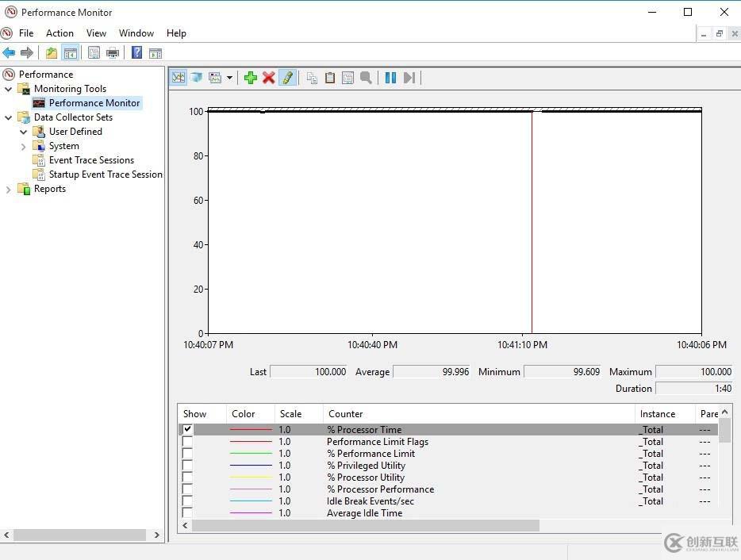Pause the display with Freeze button
Screen dimensions: 741x560
click(390, 78)
